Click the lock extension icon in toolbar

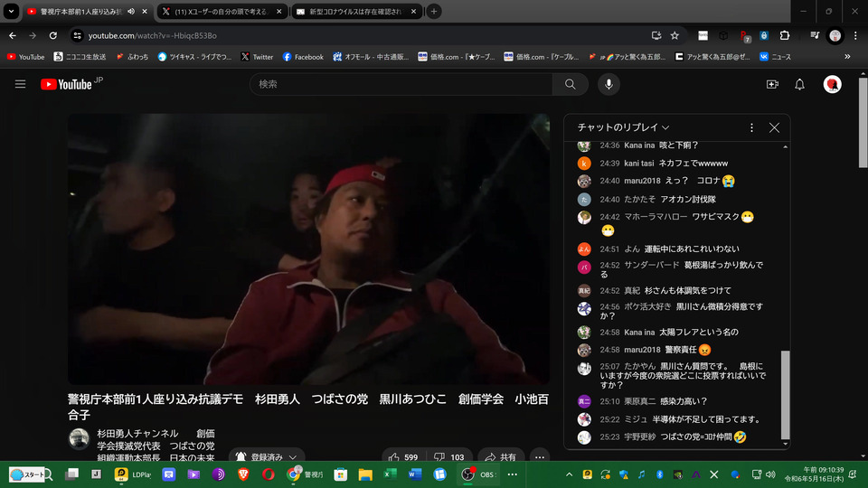tap(764, 35)
